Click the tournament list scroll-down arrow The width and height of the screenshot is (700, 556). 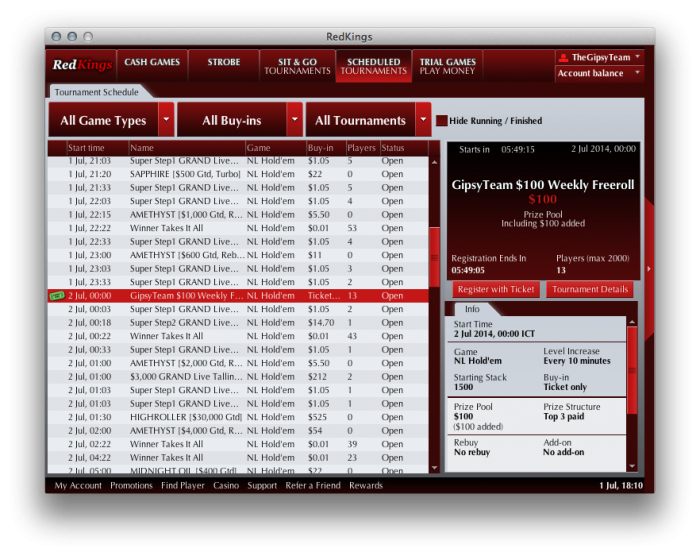434,468
